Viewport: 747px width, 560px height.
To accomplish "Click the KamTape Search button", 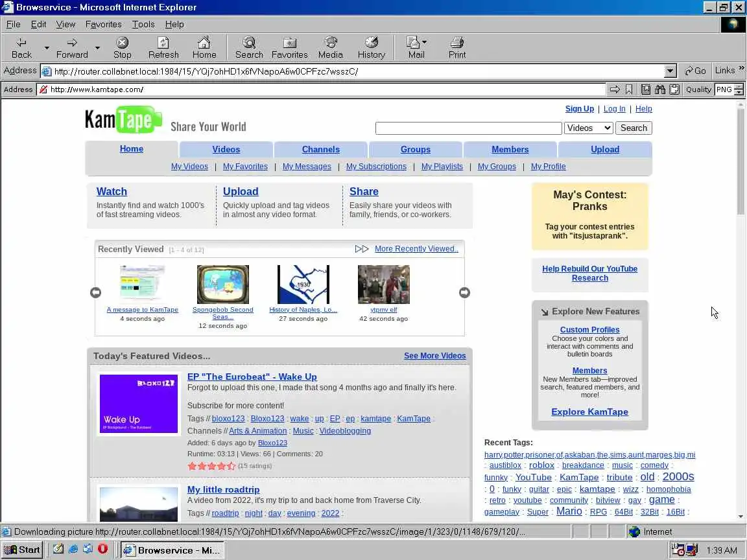I will [634, 128].
